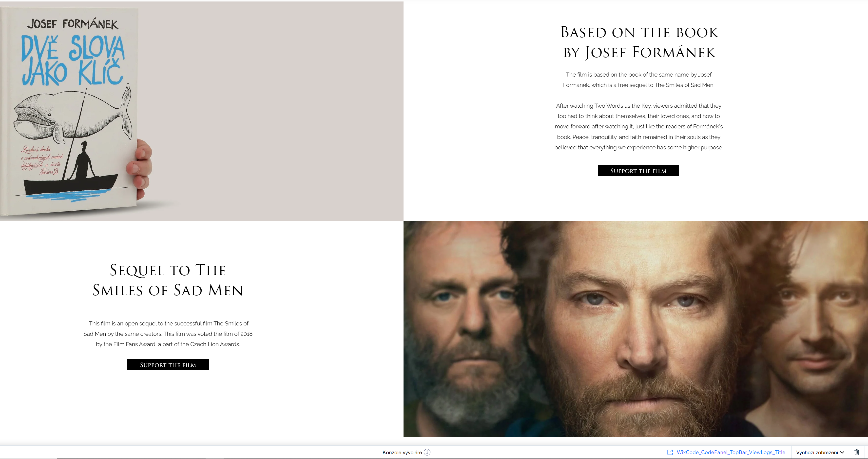Click the info icon beside Konzole vývojáře
Image resolution: width=868 pixels, height=459 pixels.
point(427,452)
